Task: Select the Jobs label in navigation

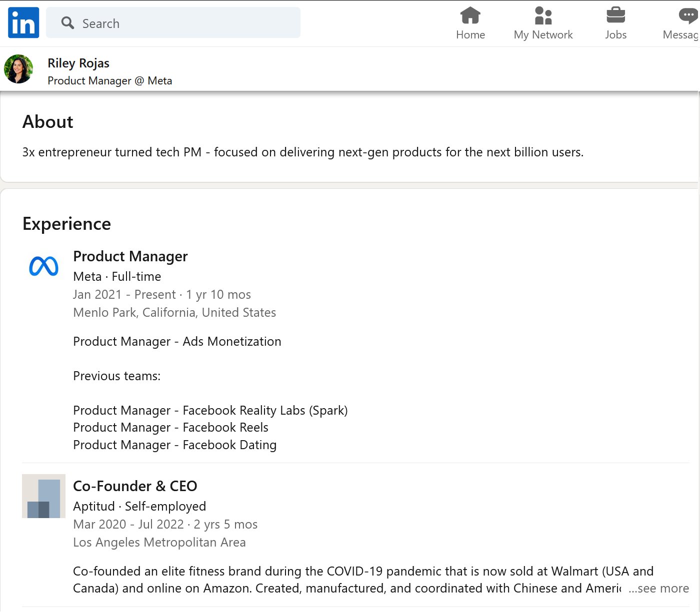Action: point(615,35)
